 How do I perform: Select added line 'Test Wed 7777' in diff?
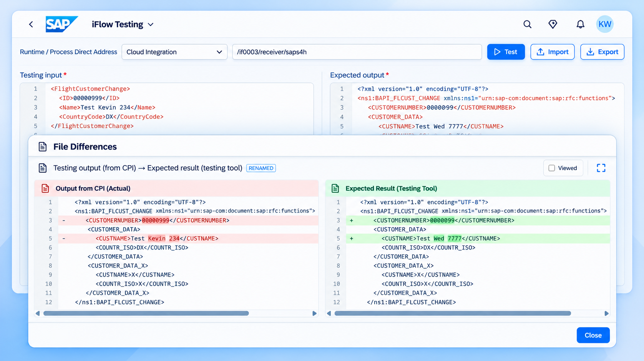(478, 238)
